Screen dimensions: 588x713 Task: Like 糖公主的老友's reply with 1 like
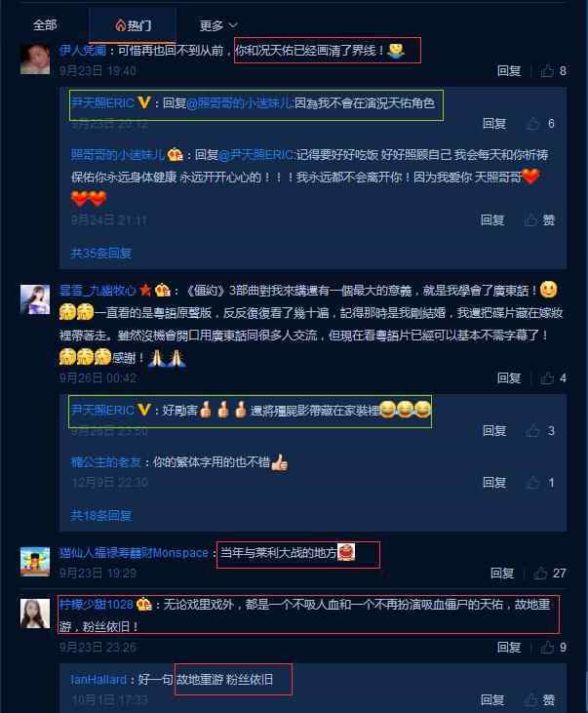click(x=540, y=483)
